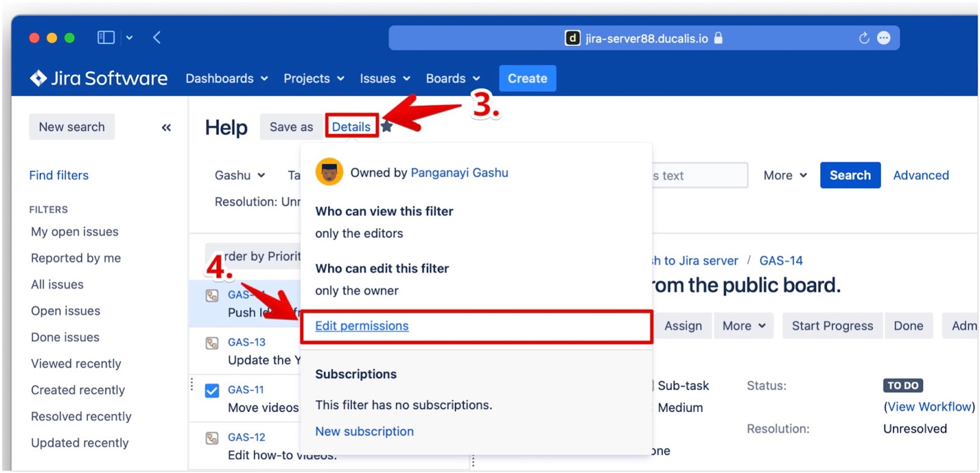Select the Created recently filter
Viewport: 980px width, 473px height.
point(78,390)
